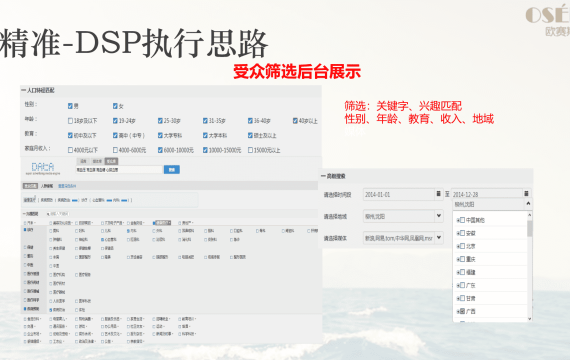Uncheck the 高中(中专) education checkbox

coord(115,135)
